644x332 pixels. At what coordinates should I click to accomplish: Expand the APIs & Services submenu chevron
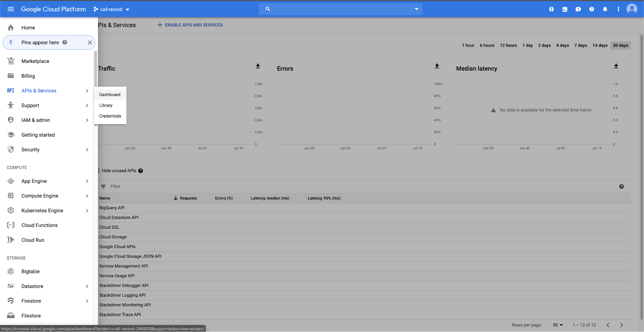point(87,91)
